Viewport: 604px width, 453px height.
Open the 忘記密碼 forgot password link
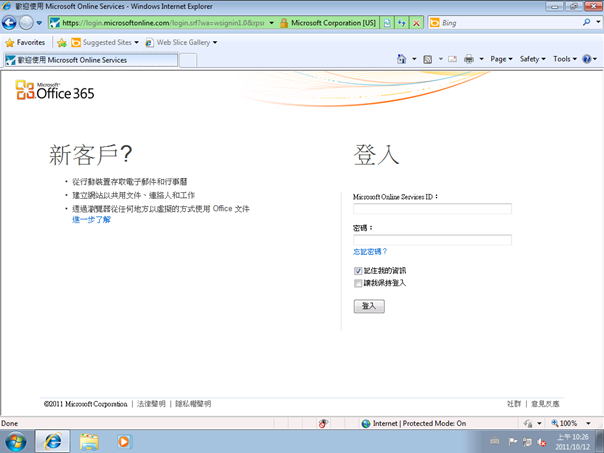[x=370, y=252]
